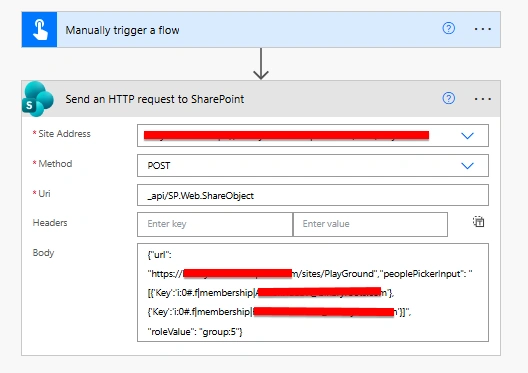Click the SharePoint connector icon
Viewport: 528px width, 373px height.
(x=37, y=99)
